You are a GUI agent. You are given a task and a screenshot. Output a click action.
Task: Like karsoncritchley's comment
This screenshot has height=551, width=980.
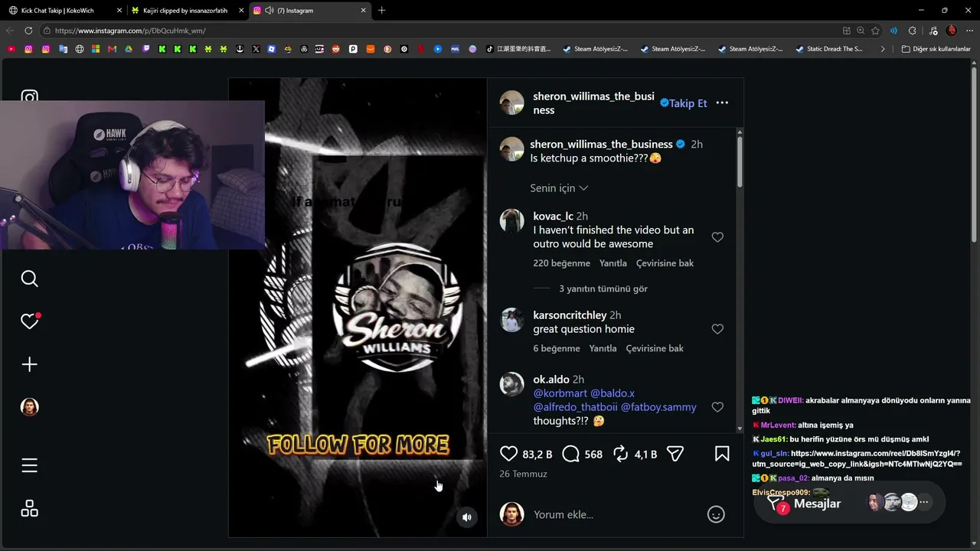point(717,329)
